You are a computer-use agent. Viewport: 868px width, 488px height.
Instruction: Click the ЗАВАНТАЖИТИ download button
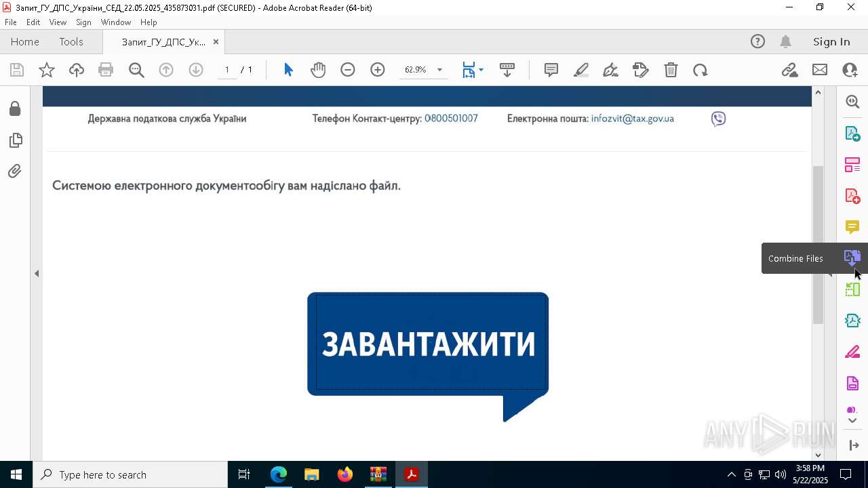[428, 344]
